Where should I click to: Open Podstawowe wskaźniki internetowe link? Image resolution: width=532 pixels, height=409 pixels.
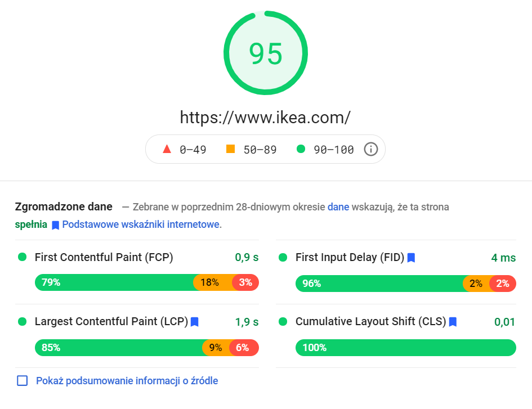click(141, 224)
